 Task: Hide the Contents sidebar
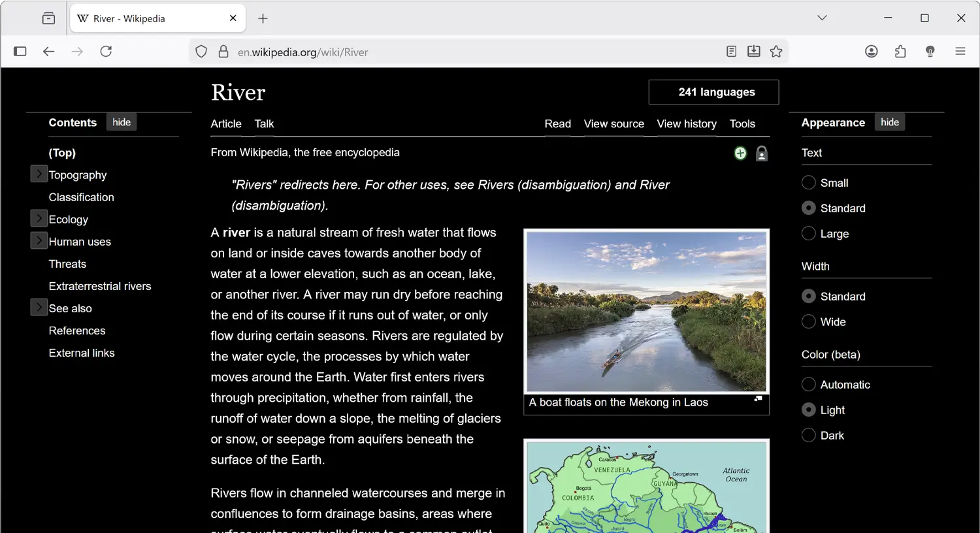[x=122, y=121]
